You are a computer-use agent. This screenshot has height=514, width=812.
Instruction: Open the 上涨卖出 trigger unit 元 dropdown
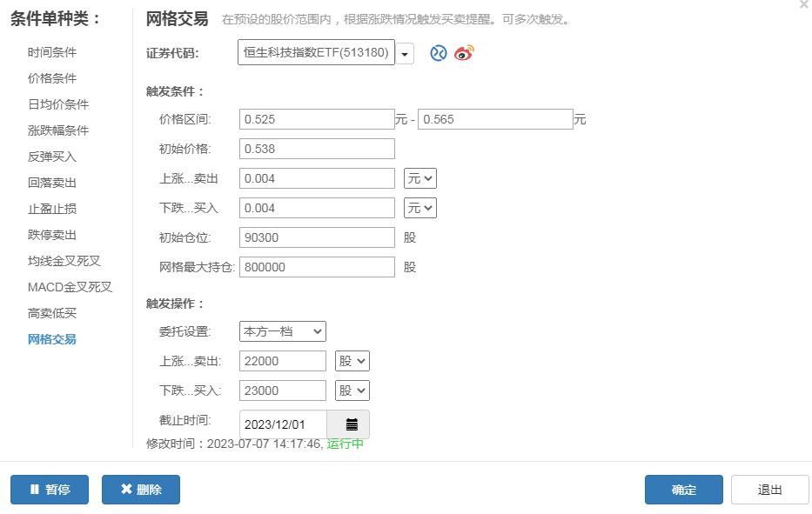click(x=420, y=178)
